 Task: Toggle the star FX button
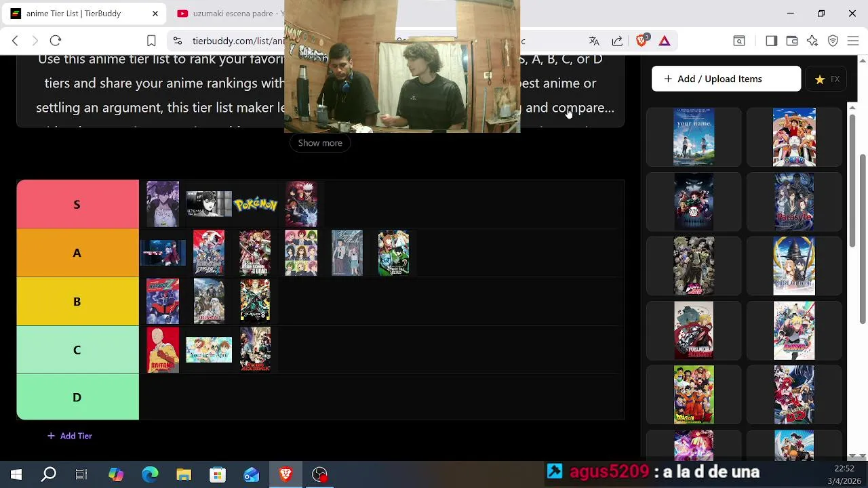click(x=827, y=79)
